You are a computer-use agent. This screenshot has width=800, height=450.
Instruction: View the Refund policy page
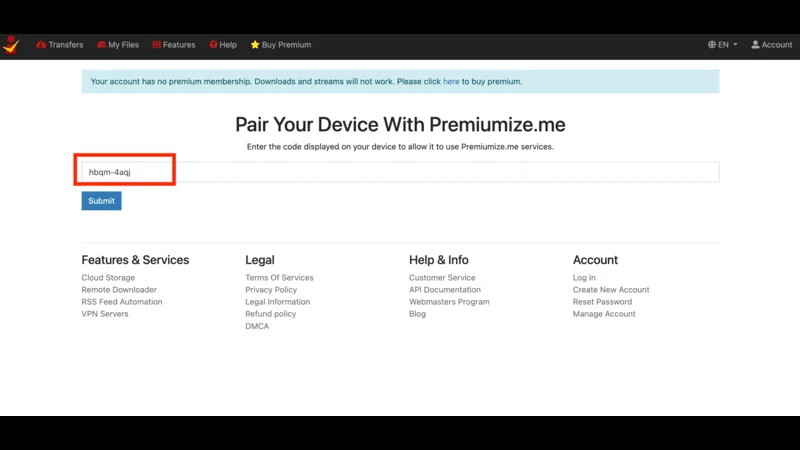(x=271, y=314)
